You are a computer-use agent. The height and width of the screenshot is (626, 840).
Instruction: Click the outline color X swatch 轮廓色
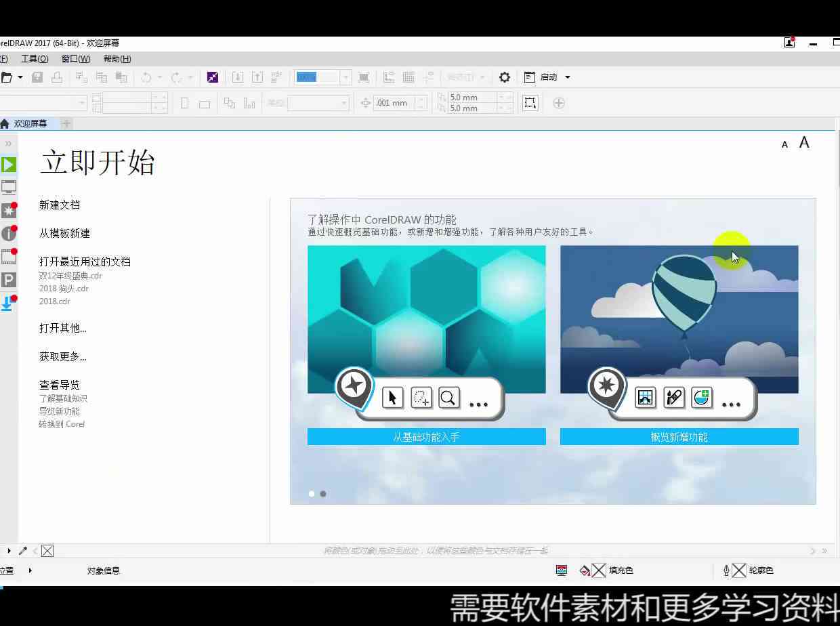click(x=739, y=570)
